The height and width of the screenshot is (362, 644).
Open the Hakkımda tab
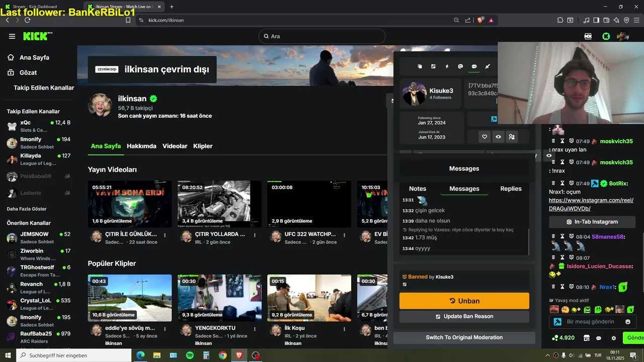point(141,146)
